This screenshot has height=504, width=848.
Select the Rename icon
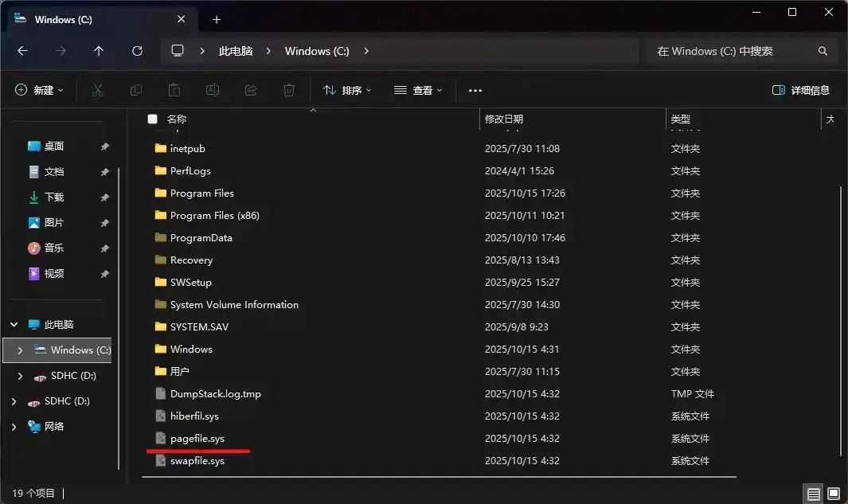pos(212,90)
